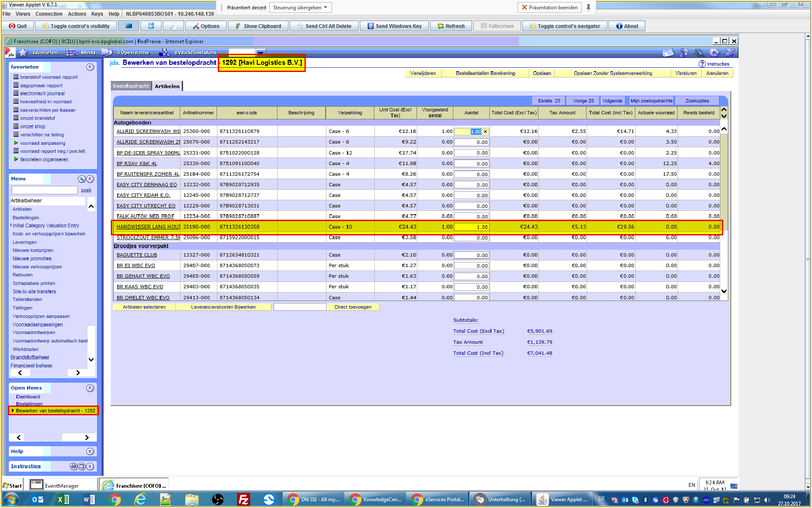Open Outlook in Windows taskbar
The height and width of the screenshot is (508, 812).
[37, 500]
